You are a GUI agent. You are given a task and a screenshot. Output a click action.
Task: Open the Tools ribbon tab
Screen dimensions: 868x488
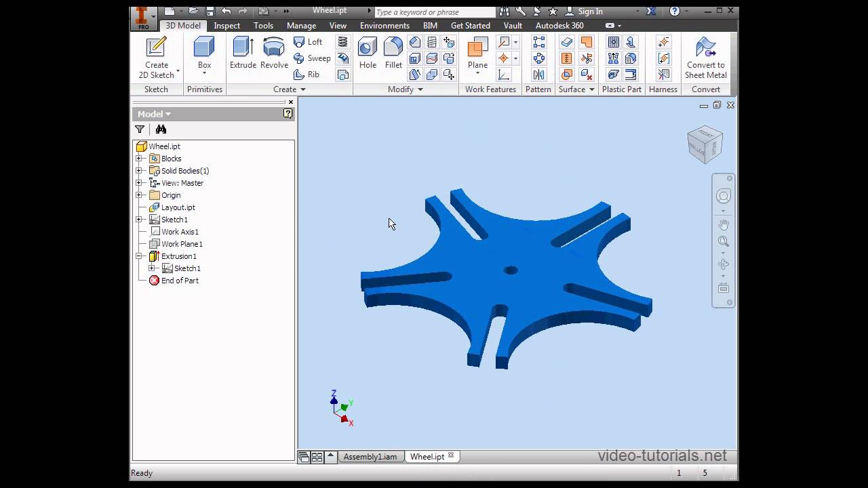coord(264,26)
